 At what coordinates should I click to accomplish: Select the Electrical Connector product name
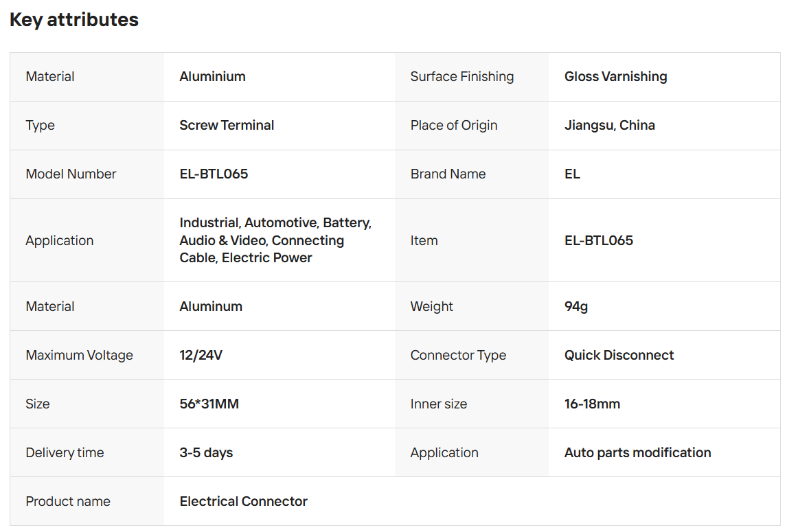coord(243,502)
